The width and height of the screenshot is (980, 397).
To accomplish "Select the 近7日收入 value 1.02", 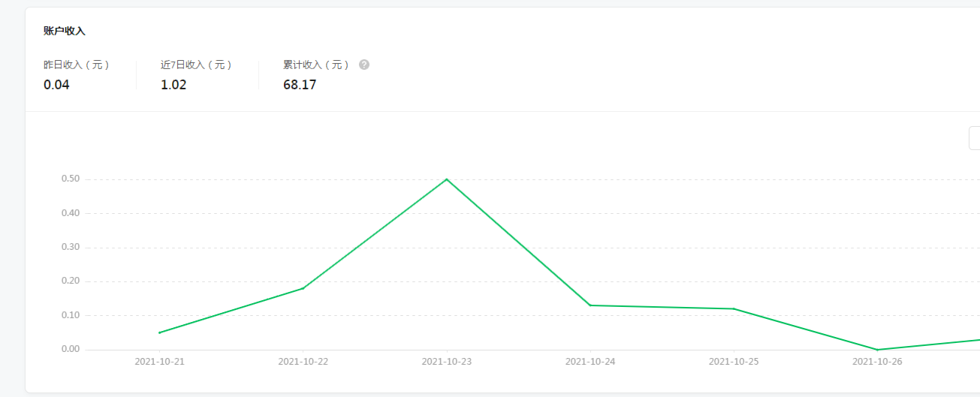I will coord(173,85).
